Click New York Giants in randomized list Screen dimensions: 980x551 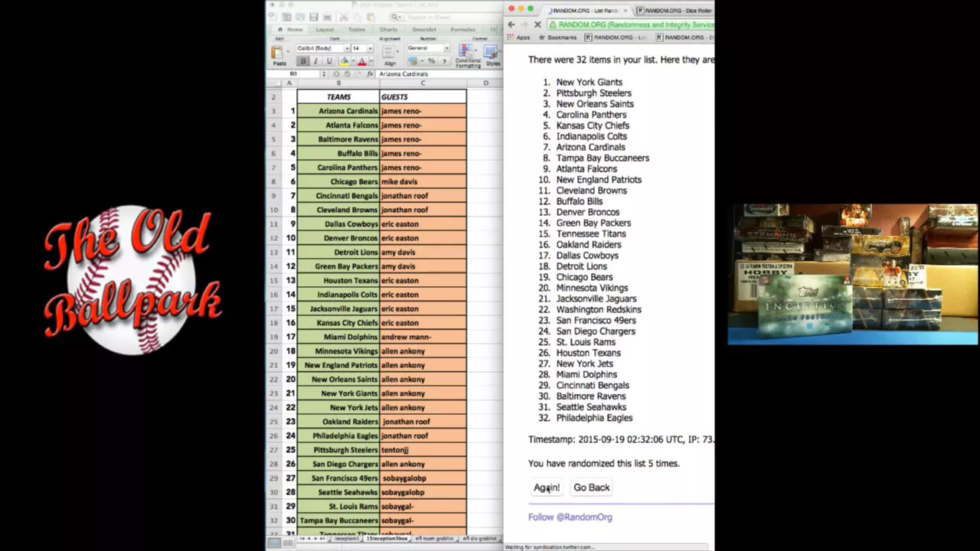tap(590, 82)
